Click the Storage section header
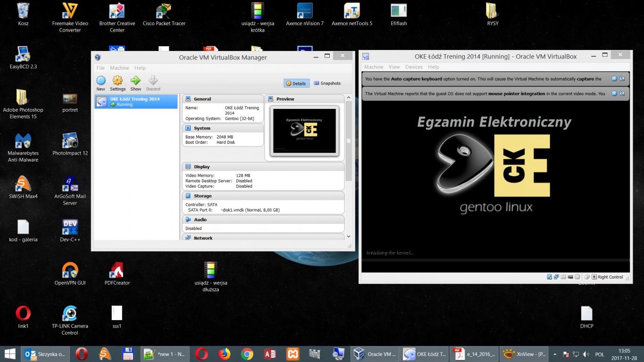 coord(263,196)
